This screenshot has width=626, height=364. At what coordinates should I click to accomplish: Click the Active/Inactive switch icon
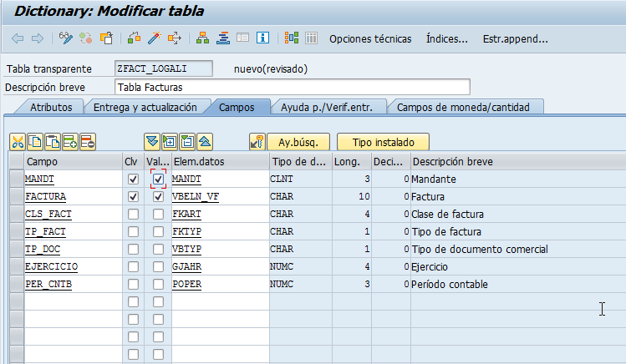pos(86,38)
